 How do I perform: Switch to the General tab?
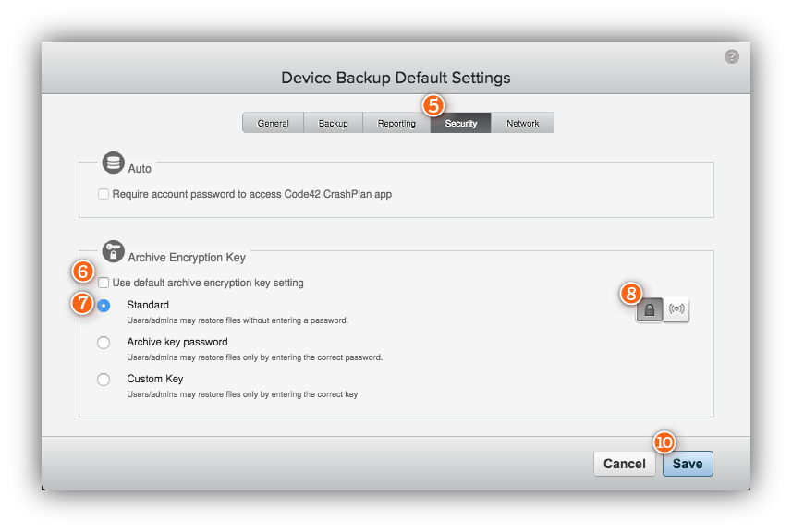coord(273,122)
